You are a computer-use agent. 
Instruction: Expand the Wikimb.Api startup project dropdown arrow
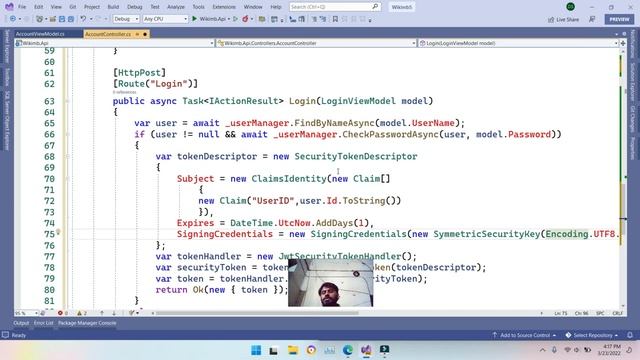229,19
